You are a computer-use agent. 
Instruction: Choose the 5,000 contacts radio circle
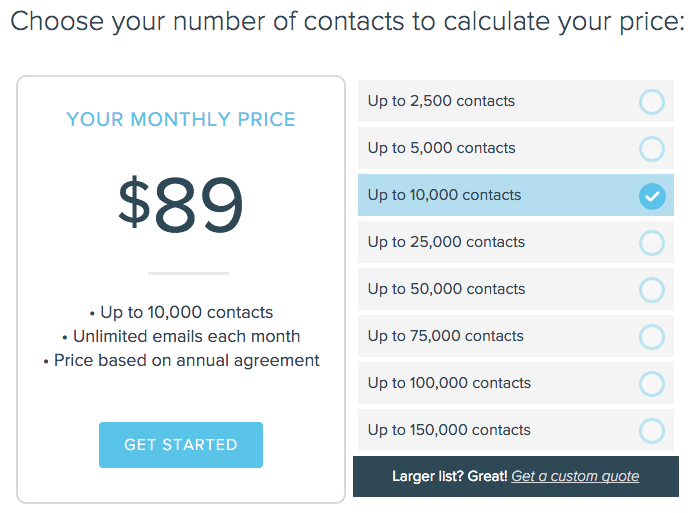[x=651, y=149]
